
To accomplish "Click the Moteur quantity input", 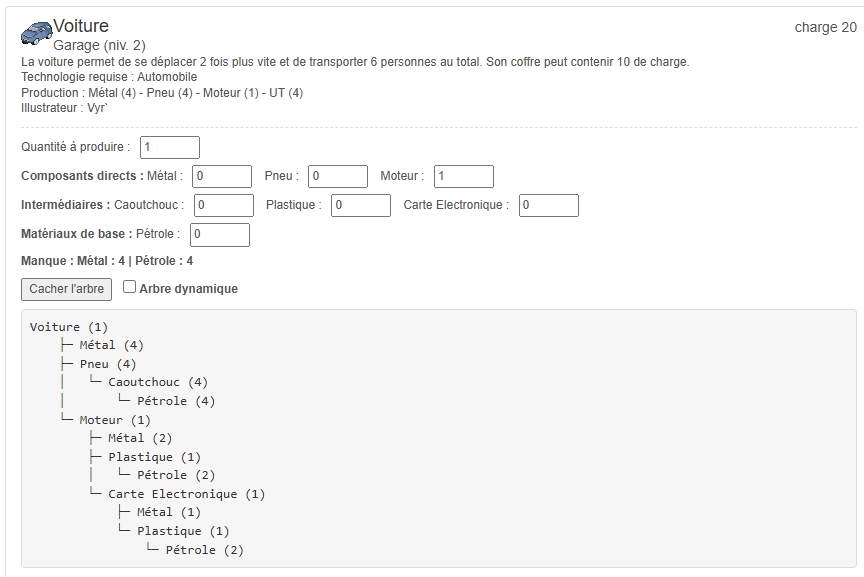I will point(463,176).
